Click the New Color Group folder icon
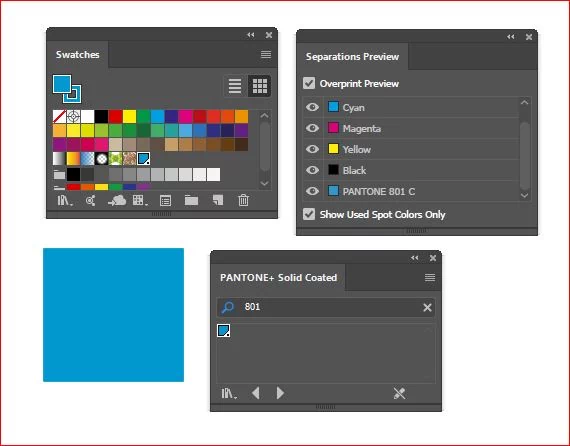 tap(191, 200)
